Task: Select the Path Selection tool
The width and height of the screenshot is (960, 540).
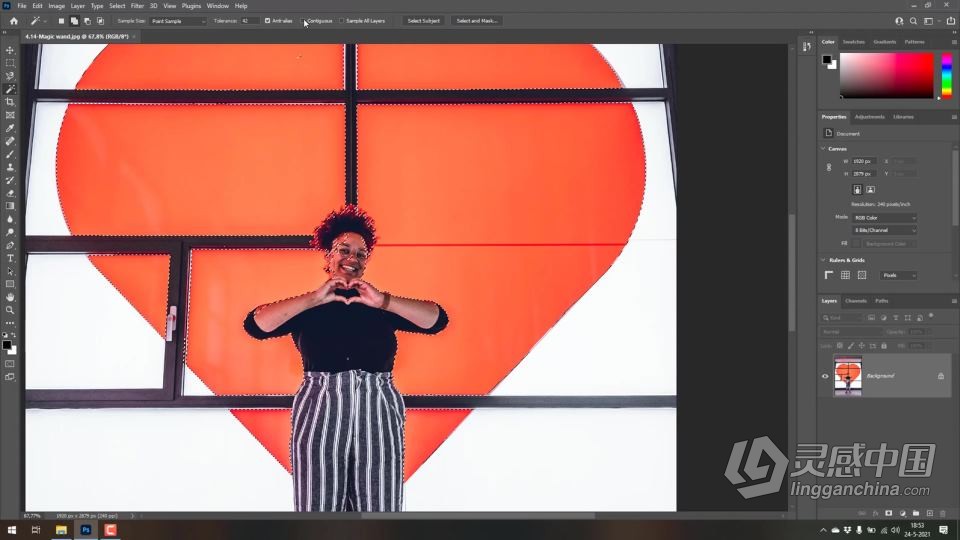Action: [10, 271]
